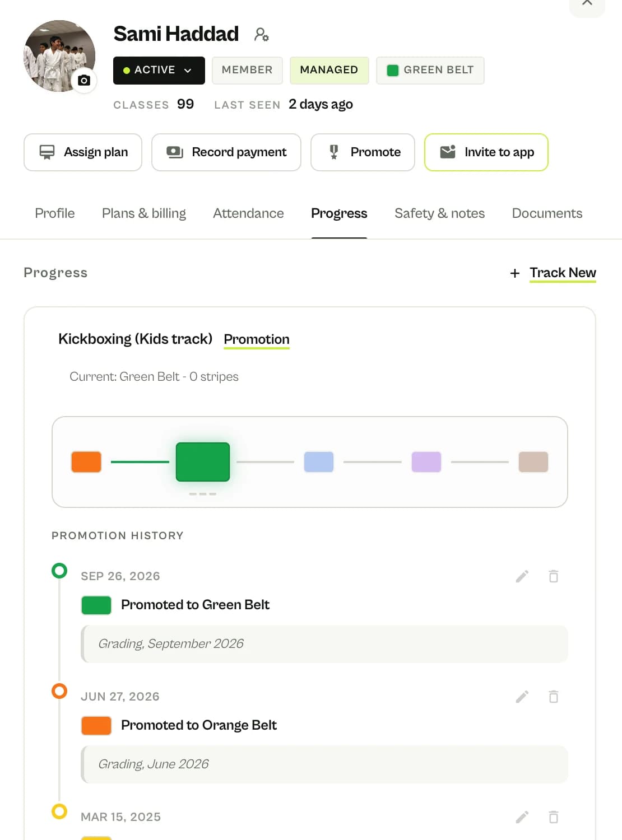Select the orange belt square in progress track
The image size is (622, 840).
[86, 462]
